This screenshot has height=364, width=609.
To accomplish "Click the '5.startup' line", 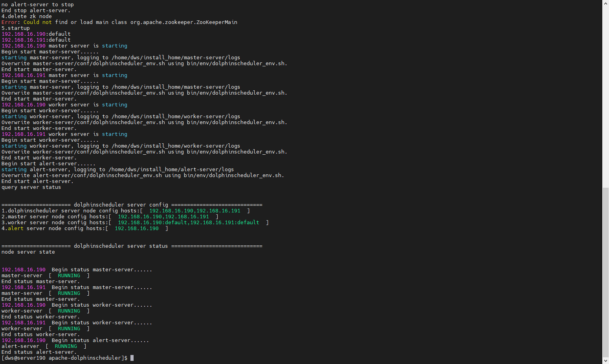I will coord(15,28).
